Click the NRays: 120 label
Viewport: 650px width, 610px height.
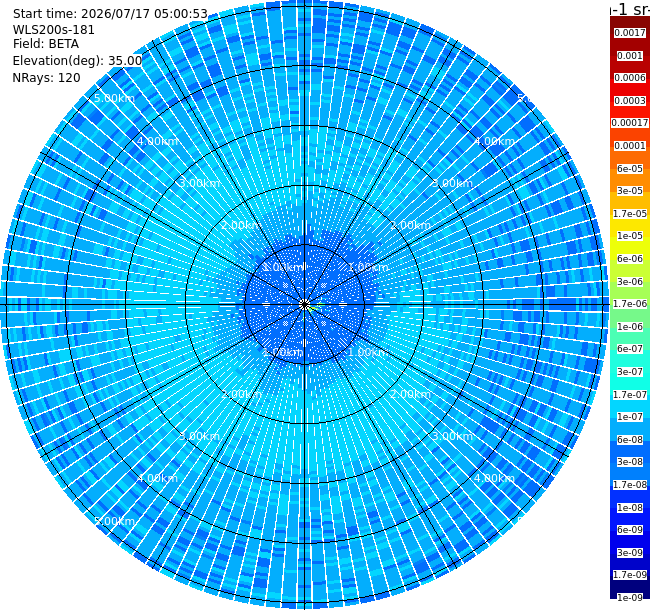click(x=46, y=78)
